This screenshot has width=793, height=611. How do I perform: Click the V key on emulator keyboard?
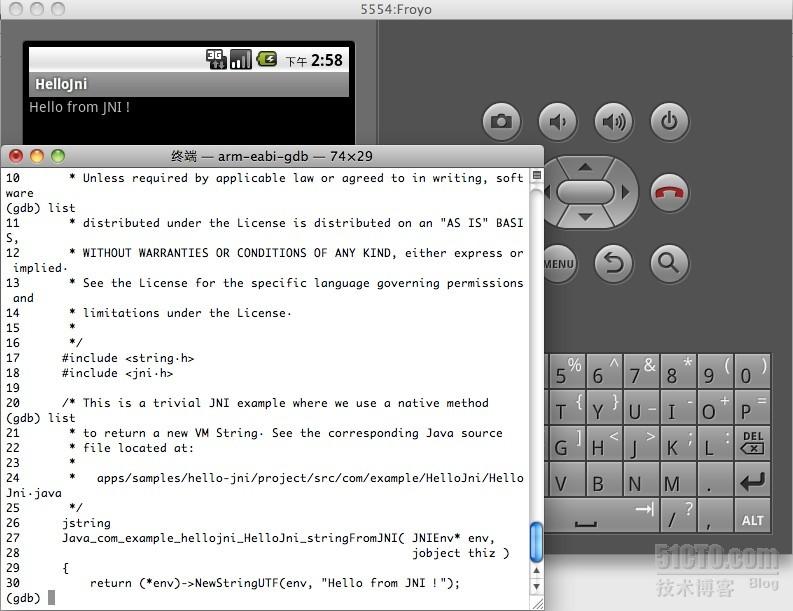[x=567, y=479]
